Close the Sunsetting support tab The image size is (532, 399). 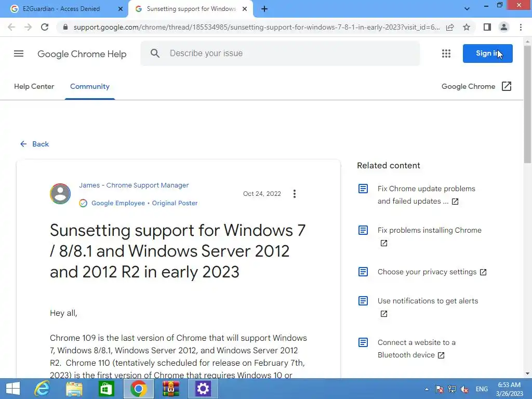pos(245,9)
